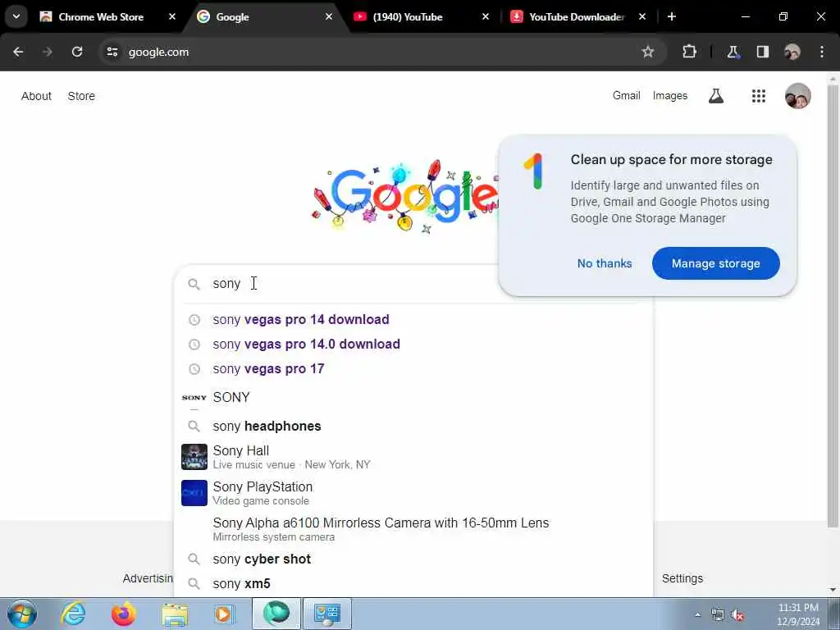Click the Sony Hall thumbnail image

point(194,457)
